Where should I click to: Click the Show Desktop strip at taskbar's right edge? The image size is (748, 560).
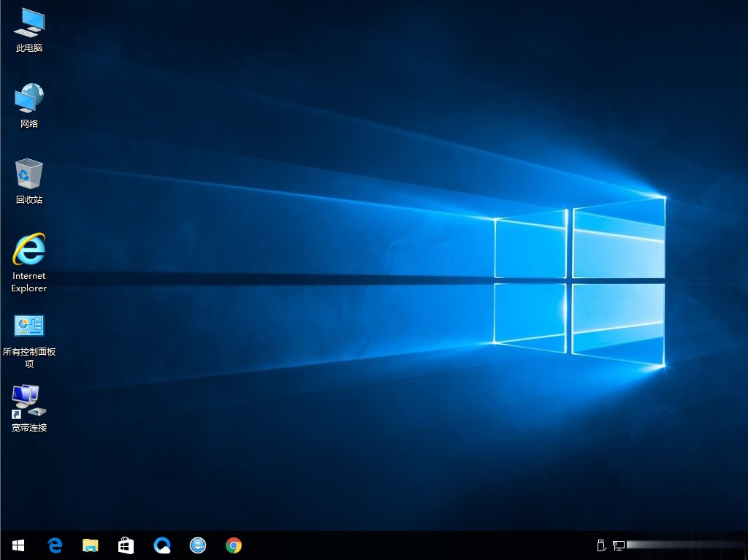pyautogui.click(x=746, y=545)
